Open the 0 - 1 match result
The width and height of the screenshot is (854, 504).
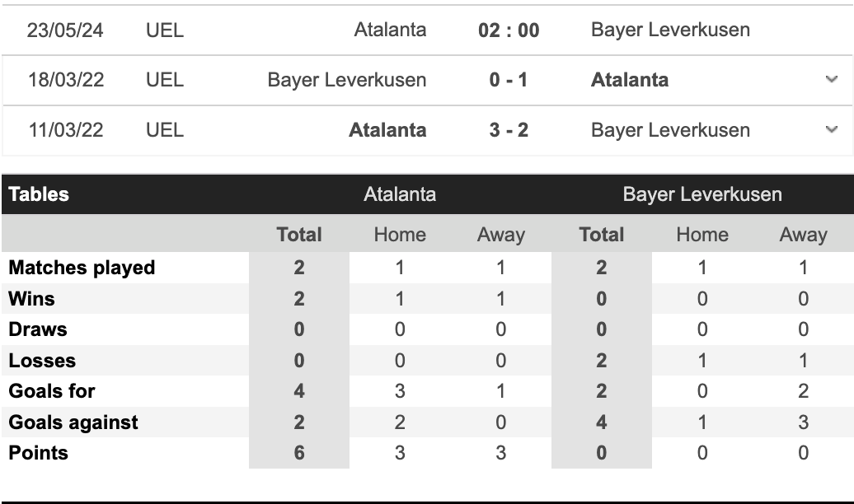509,80
